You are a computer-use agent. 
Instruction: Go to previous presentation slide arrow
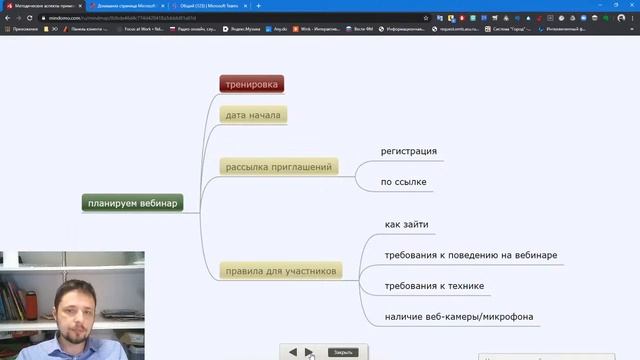[x=293, y=352]
